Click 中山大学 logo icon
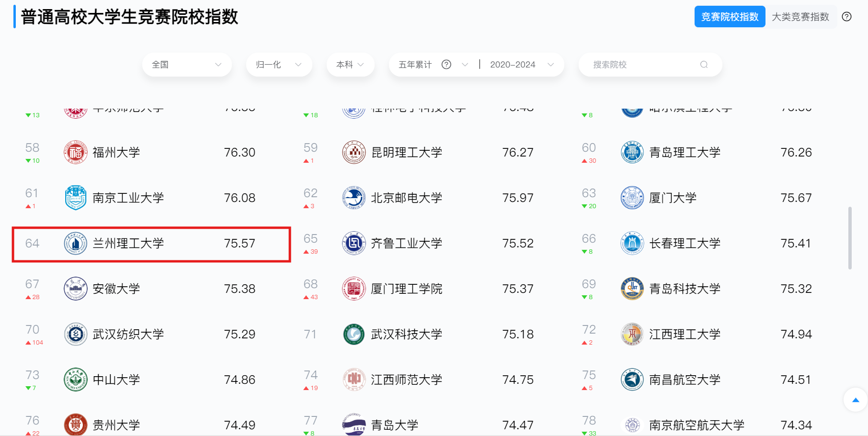 [76, 380]
